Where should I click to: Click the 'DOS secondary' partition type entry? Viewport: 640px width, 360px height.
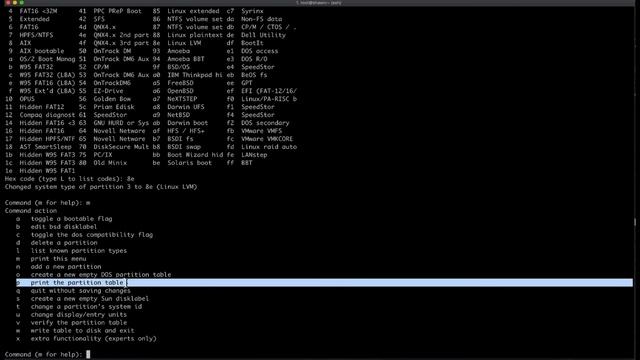point(265,123)
